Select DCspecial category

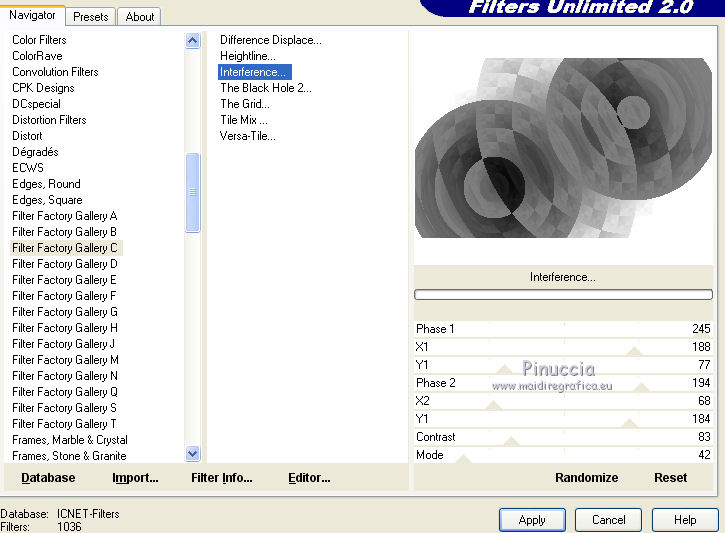click(36, 104)
